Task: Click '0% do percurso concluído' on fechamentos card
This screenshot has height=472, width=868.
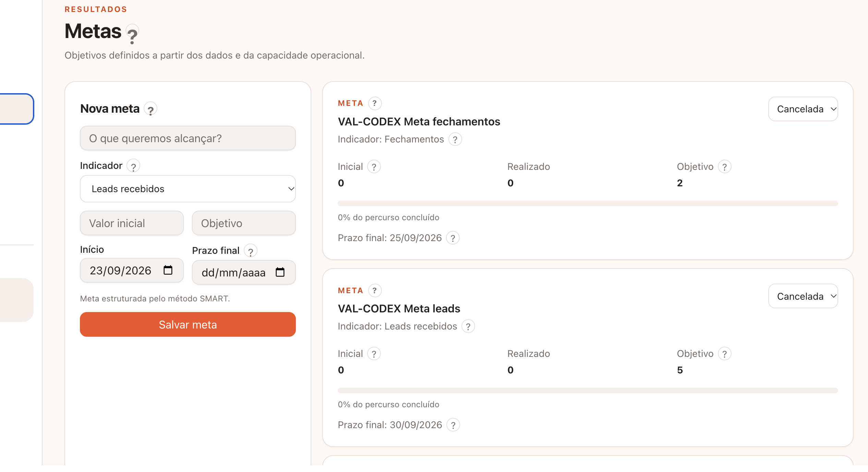Action: [388, 218]
